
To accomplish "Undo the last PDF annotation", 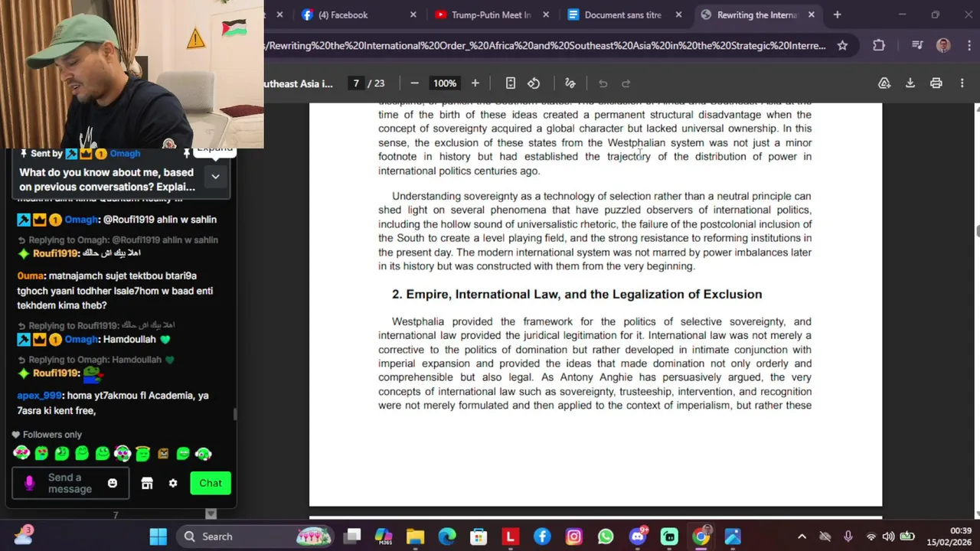I will point(603,83).
